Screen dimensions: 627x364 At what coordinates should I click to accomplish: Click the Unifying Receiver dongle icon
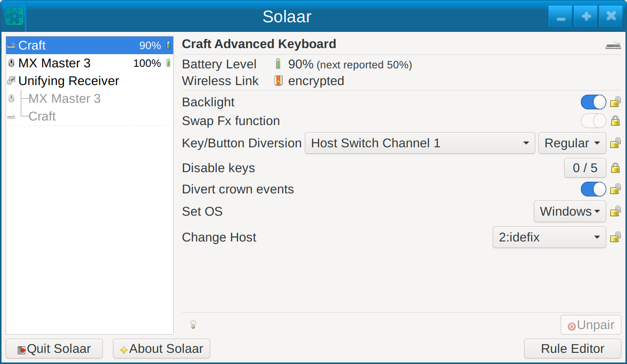(11, 80)
